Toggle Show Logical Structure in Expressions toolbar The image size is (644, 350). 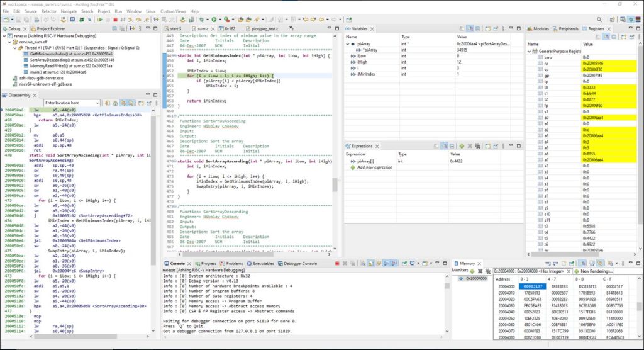(x=446, y=146)
